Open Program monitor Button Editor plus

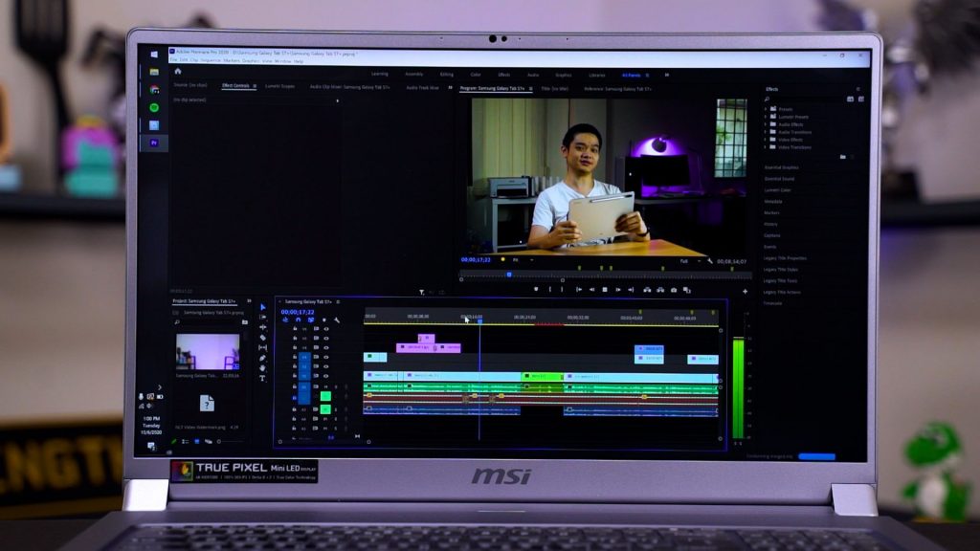pyautogui.click(x=745, y=291)
